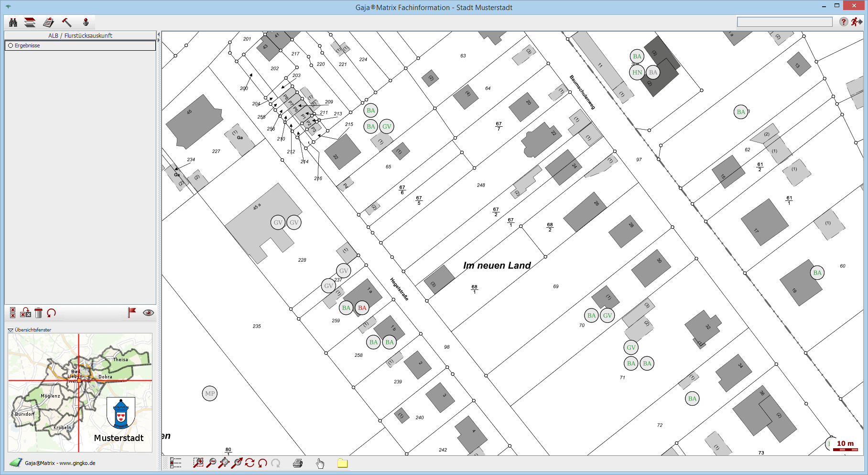
Task: Click the trash can delete icon
Action: pos(39,313)
